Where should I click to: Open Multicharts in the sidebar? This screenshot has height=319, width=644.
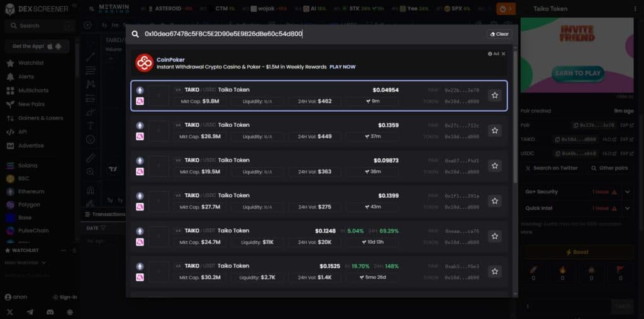[x=33, y=90]
